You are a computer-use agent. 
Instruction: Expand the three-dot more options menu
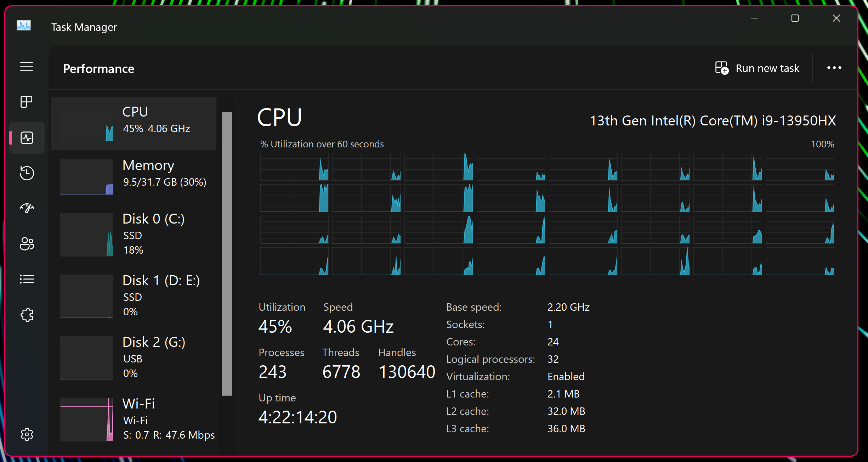(834, 68)
